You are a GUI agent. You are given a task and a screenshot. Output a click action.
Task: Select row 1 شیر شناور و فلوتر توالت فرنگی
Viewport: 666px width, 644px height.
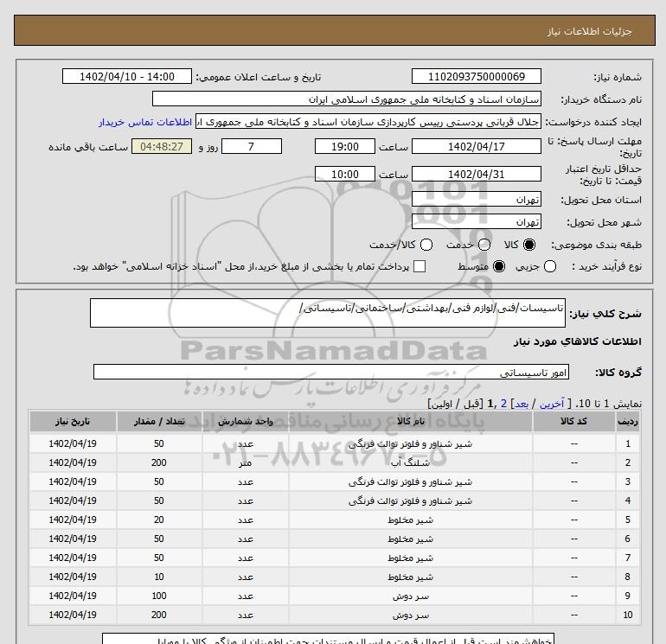tap(410, 444)
